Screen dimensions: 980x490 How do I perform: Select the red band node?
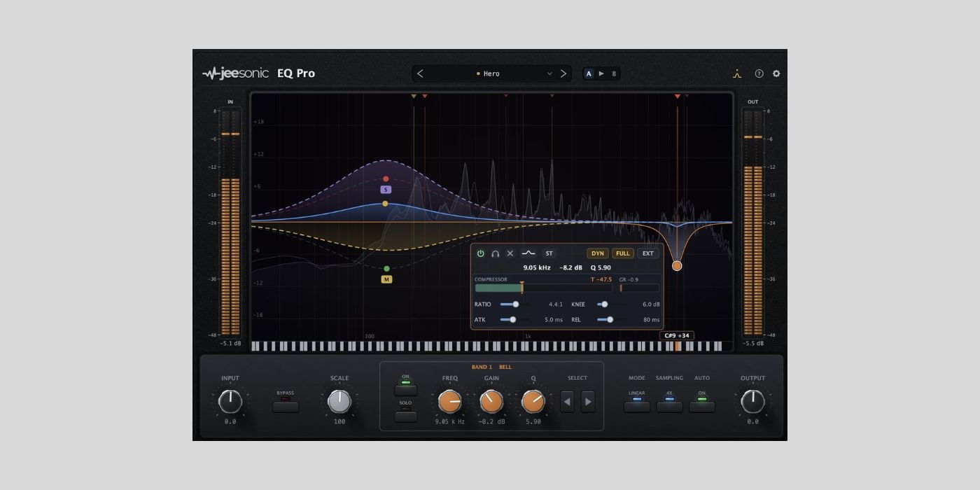(386, 179)
